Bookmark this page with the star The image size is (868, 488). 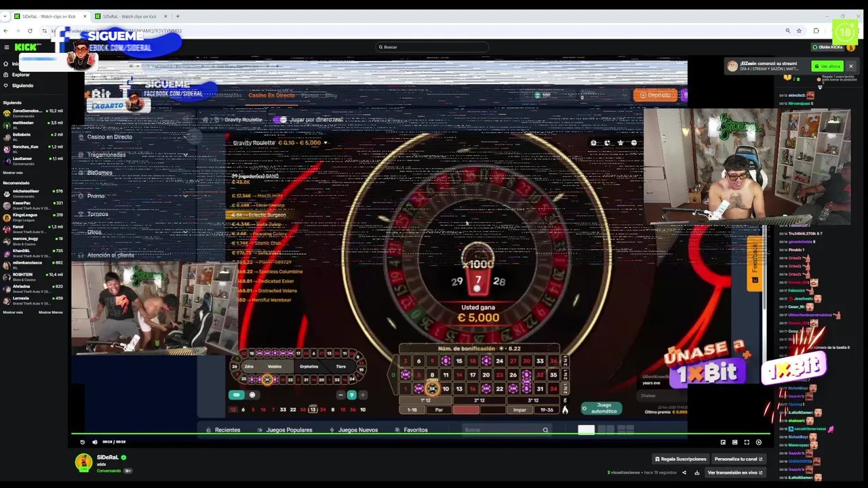(x=799, y=30)
